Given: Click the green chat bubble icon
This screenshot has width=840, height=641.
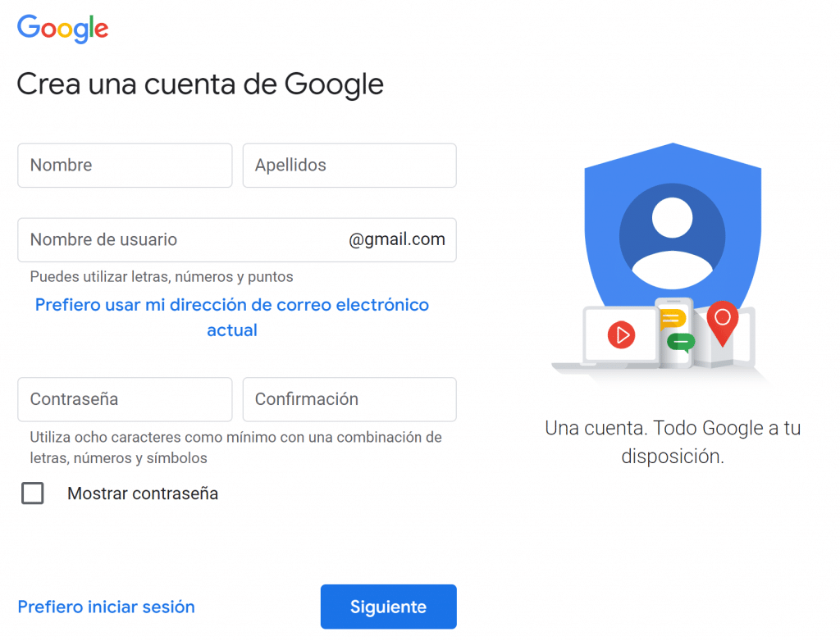Looking at the screenshot, I should pos(681,342).
